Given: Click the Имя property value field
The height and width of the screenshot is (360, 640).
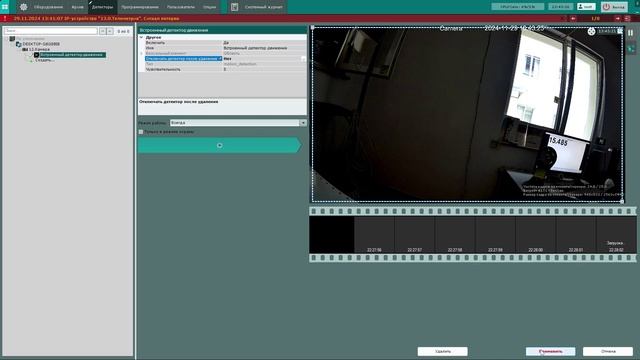Looking at the screenshot, I should pyautogui.click(x=264, y=48).
